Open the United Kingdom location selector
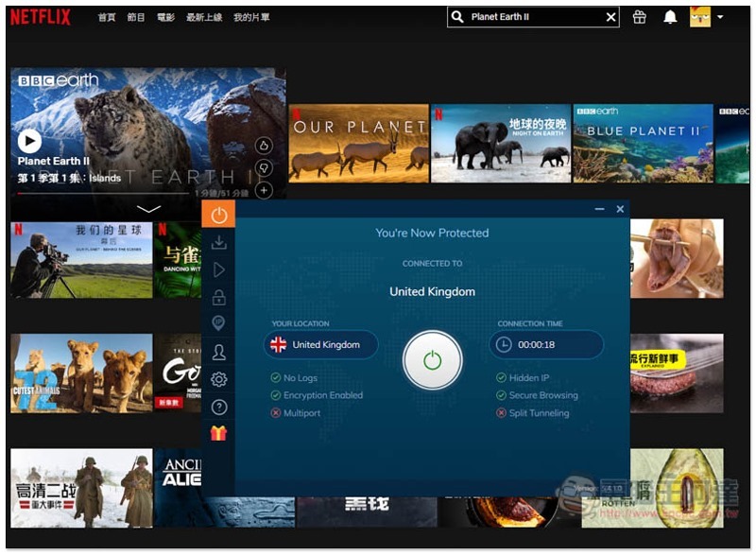 (x=320, y=345)
